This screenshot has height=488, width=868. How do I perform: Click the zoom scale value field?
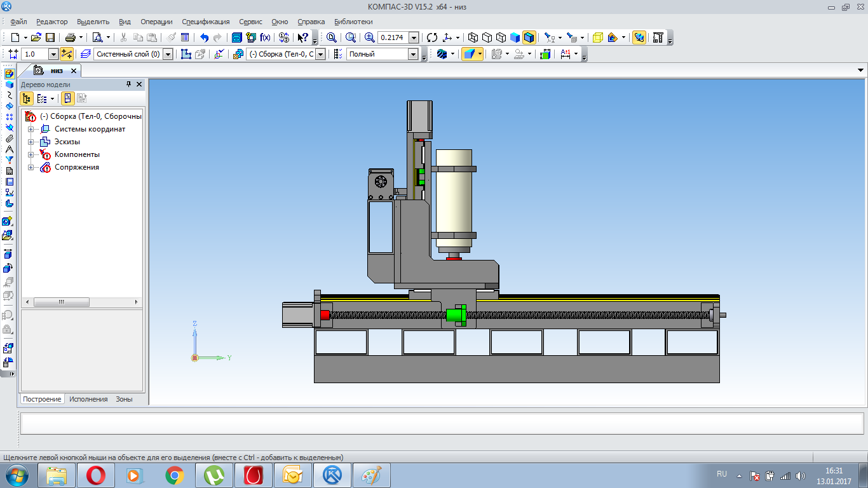392,37
